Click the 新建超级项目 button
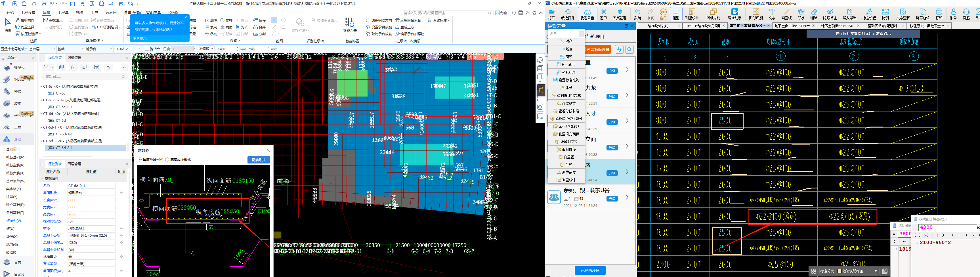The width and height of the screenshot is (980, 277). pyautogui.click(x=598, y=49)
